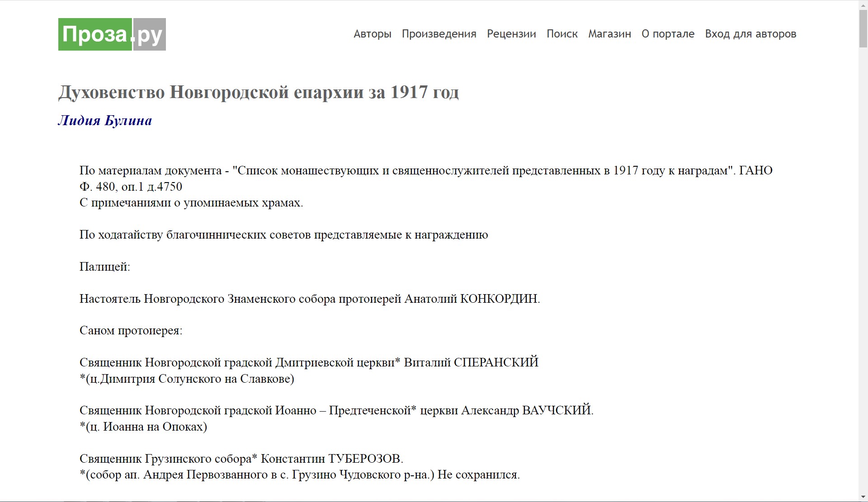Click the paragraph starting 'По материалам документа'
Image resolution: width=868 pixels, height=502 pixels.
426,178
